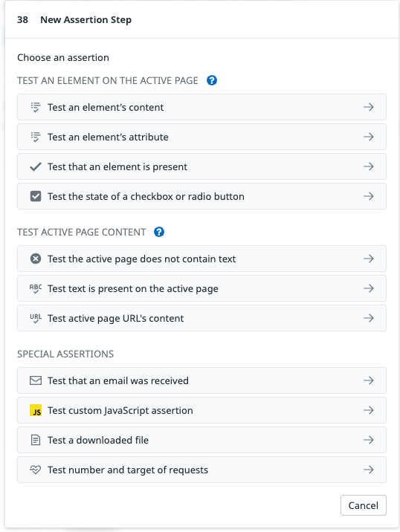The height and width of the screenshot is (532, 400).
Task: Click the checkbox icon for checkbox or radio state
Action: (x=36, y=196)
